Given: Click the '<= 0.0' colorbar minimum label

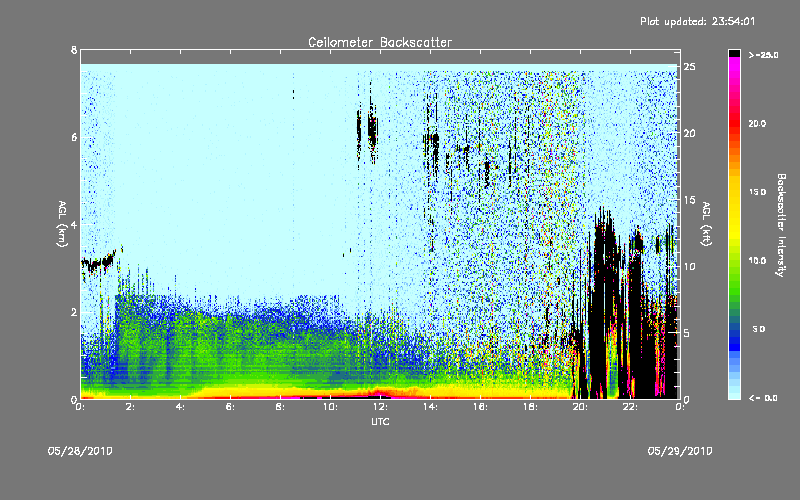Looking at the screenshot, I should pyautogui.click(x=763, y=398).
